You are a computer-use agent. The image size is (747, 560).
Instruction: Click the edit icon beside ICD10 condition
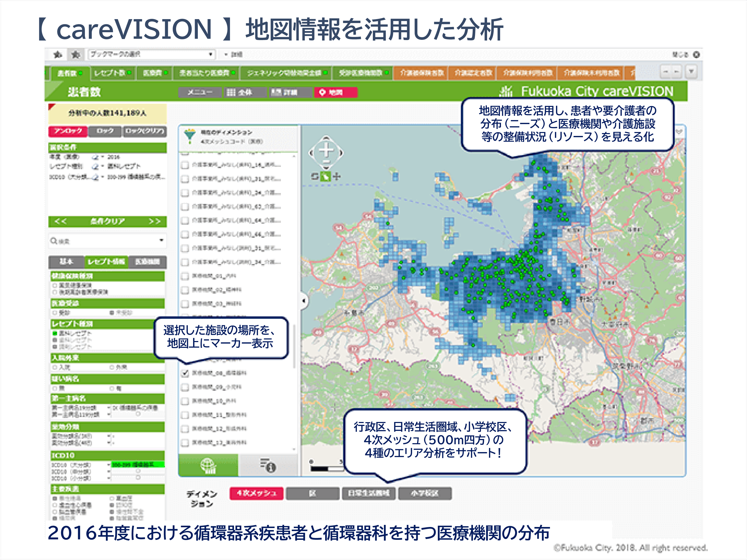tap(95, 177)
